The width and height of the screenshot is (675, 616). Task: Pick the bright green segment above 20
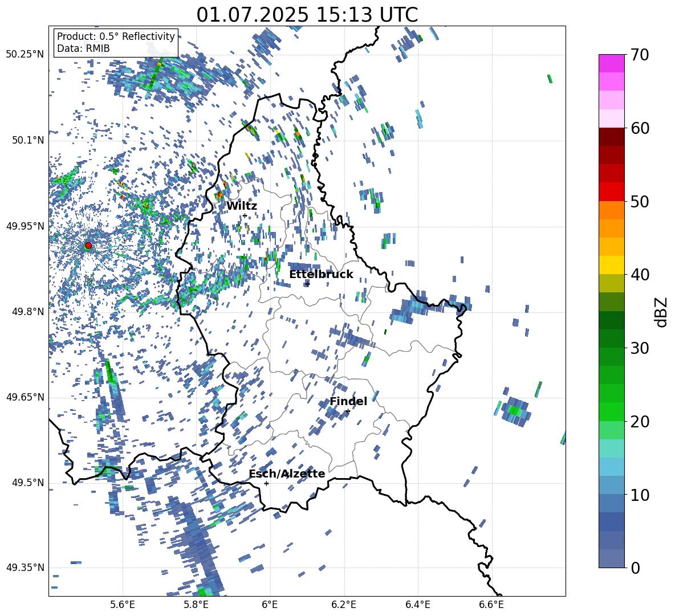click(x=612, y=411)
